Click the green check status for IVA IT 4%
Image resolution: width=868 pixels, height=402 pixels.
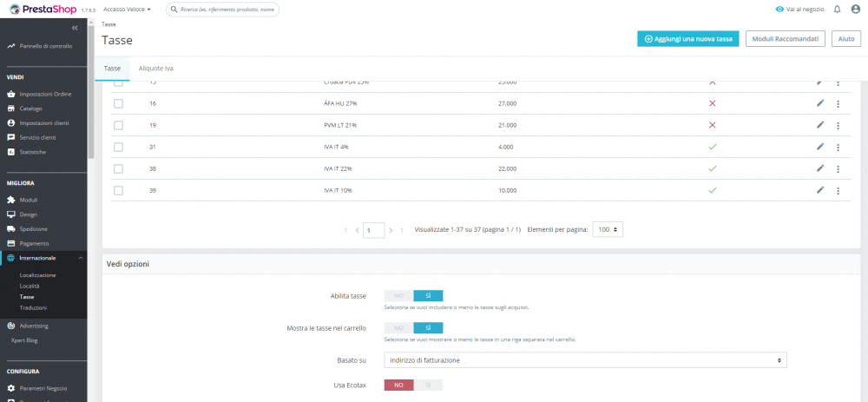pos(713,147)
